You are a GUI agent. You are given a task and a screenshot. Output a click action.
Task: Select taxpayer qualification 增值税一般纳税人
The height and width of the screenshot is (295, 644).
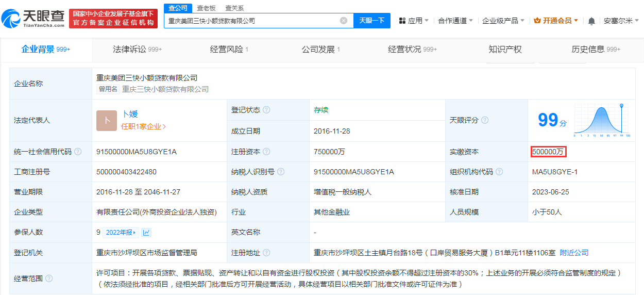(x=343, y=192)
